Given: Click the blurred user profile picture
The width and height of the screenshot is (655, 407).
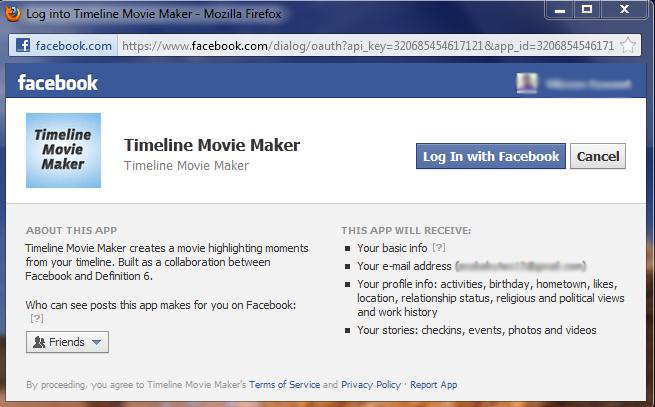Looking at the screenshot, I should coord(527,83).
